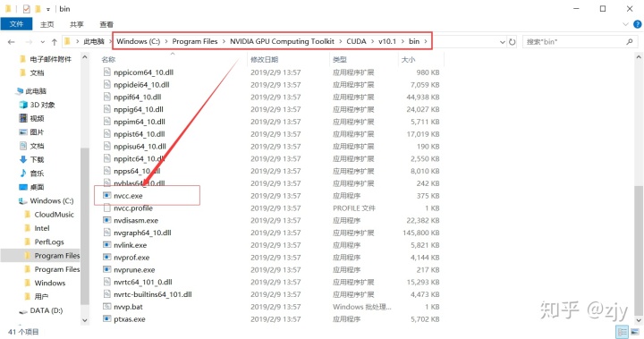
Task: Select the nvcc.exe file icon
Action: tap(106, 196)
